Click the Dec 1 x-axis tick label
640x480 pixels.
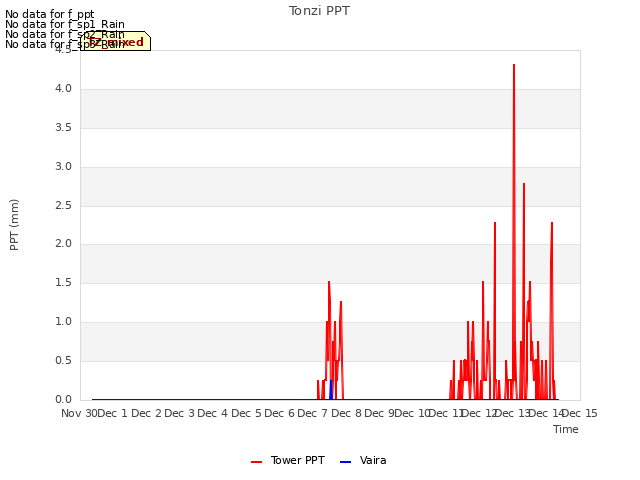[113, 413]
